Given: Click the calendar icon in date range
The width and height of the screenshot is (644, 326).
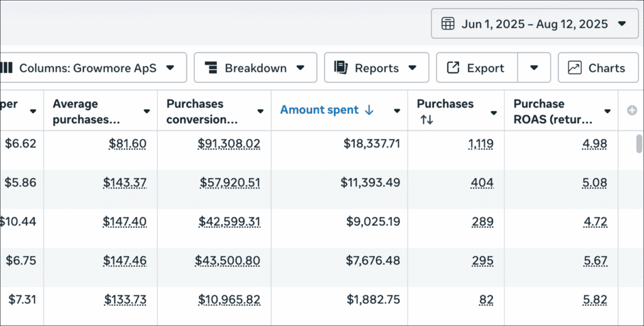Looking at the screenshot, I should [448, 24].
